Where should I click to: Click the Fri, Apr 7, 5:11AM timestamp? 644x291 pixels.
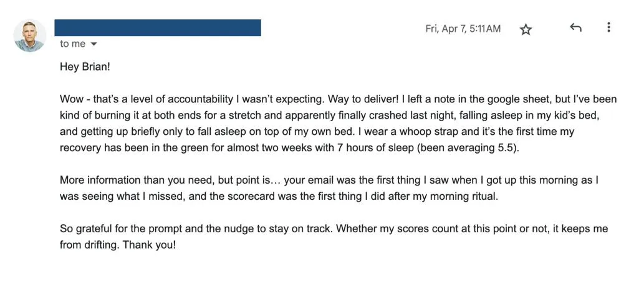pos(463,29)
